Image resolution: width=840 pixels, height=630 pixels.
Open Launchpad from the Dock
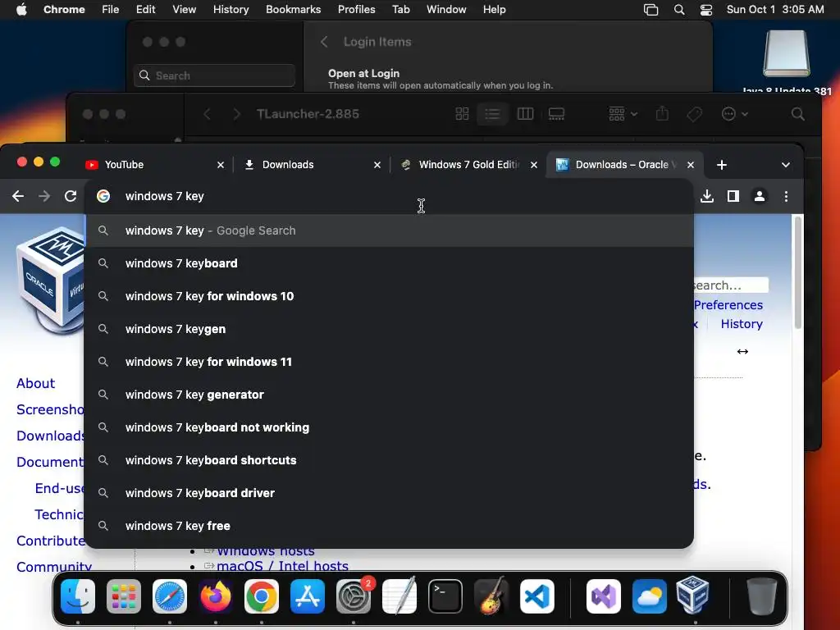(x=124, y=596)
